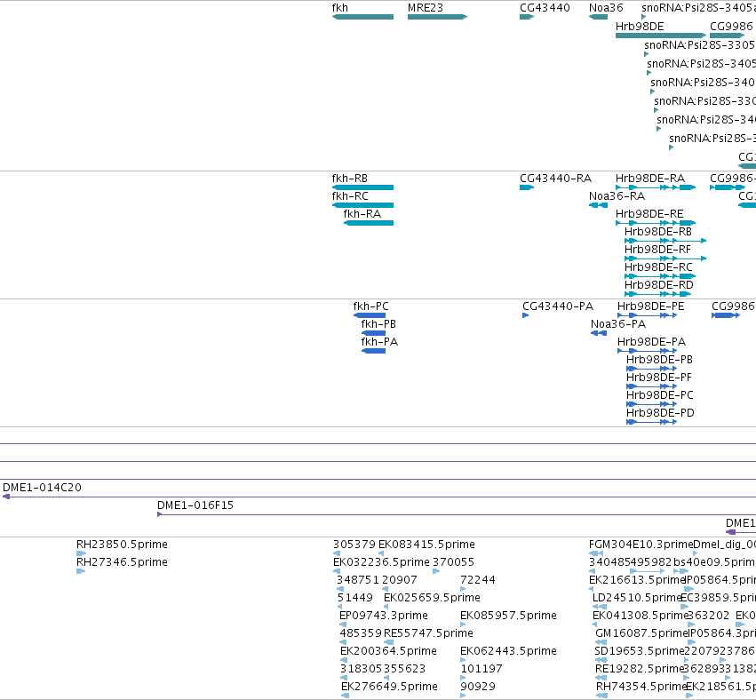Click the RH74354.5prime EST
This screenshot has height=700, width=756.
(601, 696)
